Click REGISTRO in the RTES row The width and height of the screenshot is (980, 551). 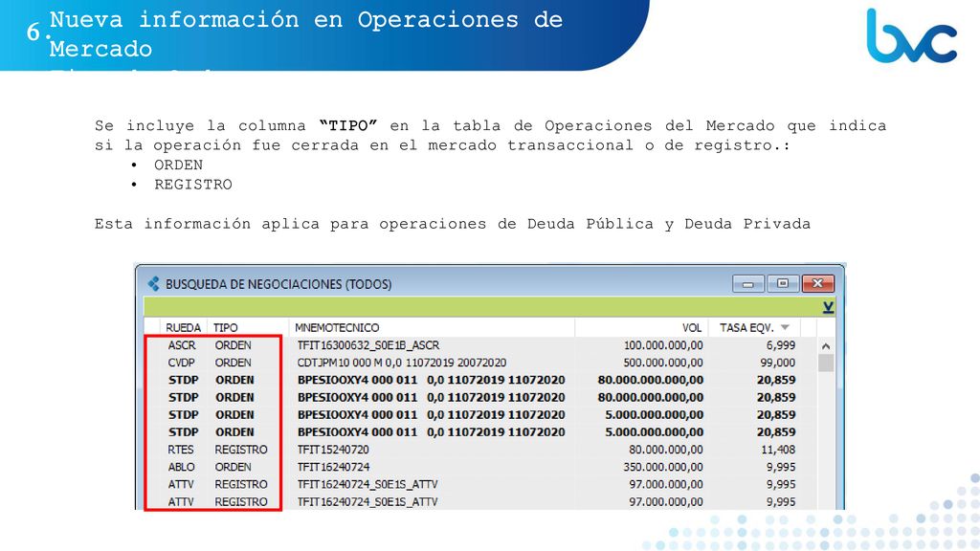[x=241, y=450]
